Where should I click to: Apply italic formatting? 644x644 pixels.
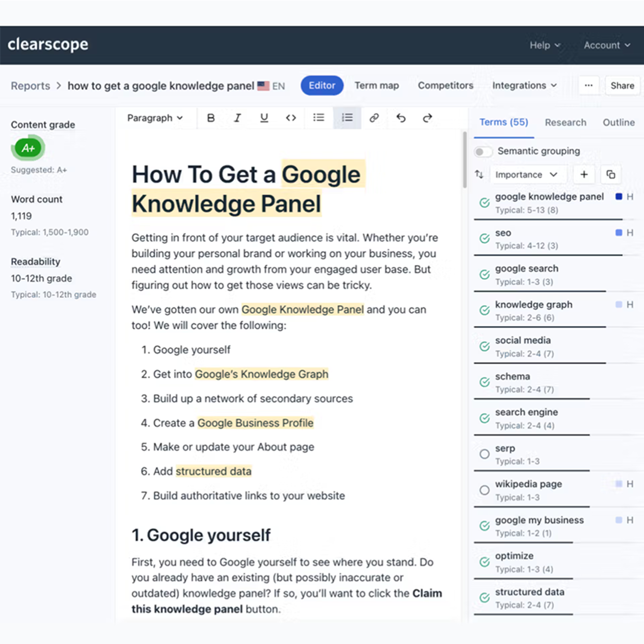[238, 118]
